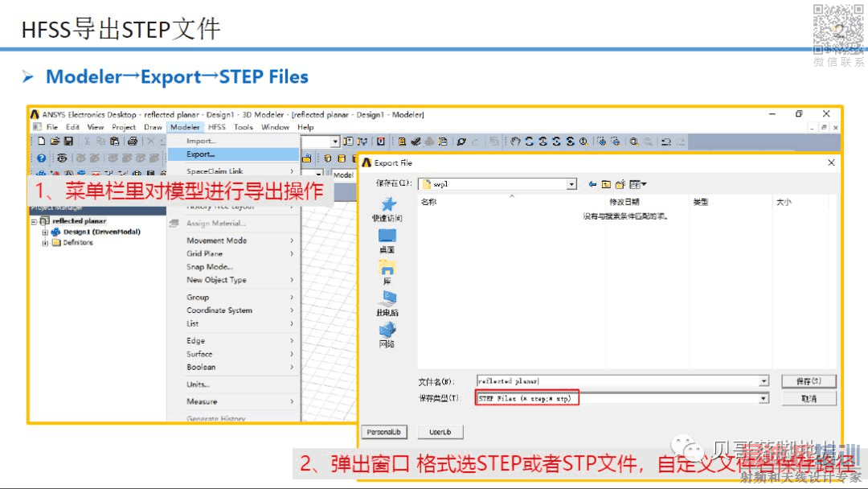868x489 pixels.
Task: Open Quick Access star in places sidebar
Action: click(x=387, y=210)
